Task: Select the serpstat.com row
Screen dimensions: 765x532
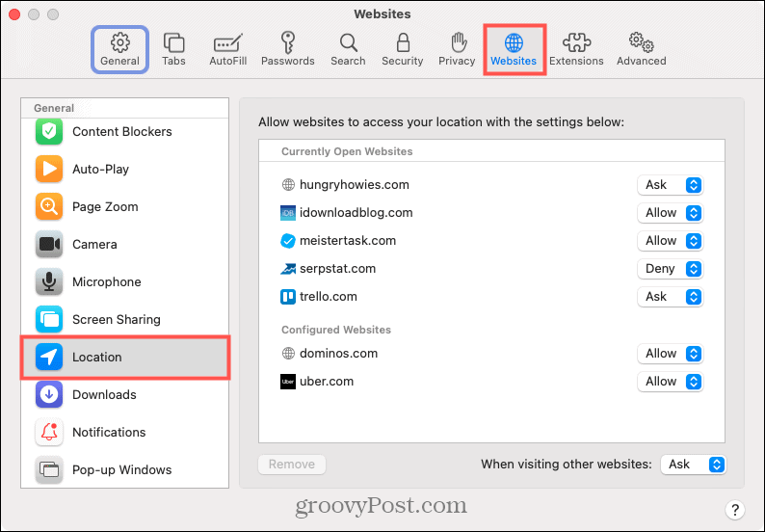Action: click(491, 269)
